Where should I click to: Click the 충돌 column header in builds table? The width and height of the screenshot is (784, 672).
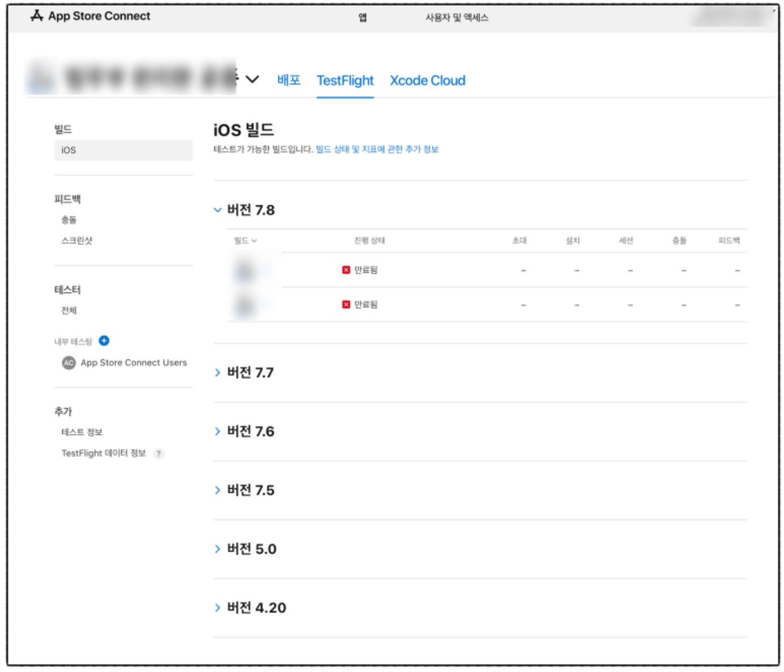click(679, 240)
